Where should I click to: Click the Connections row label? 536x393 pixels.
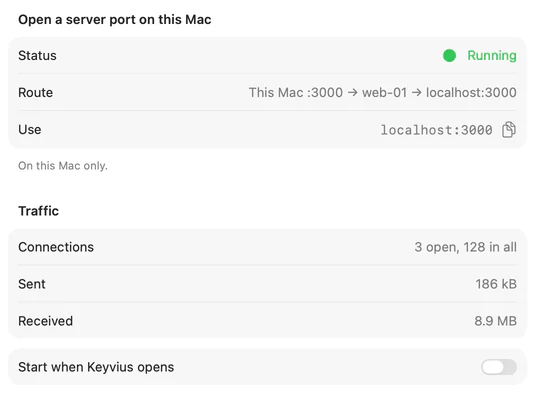[x=56, y=247]
